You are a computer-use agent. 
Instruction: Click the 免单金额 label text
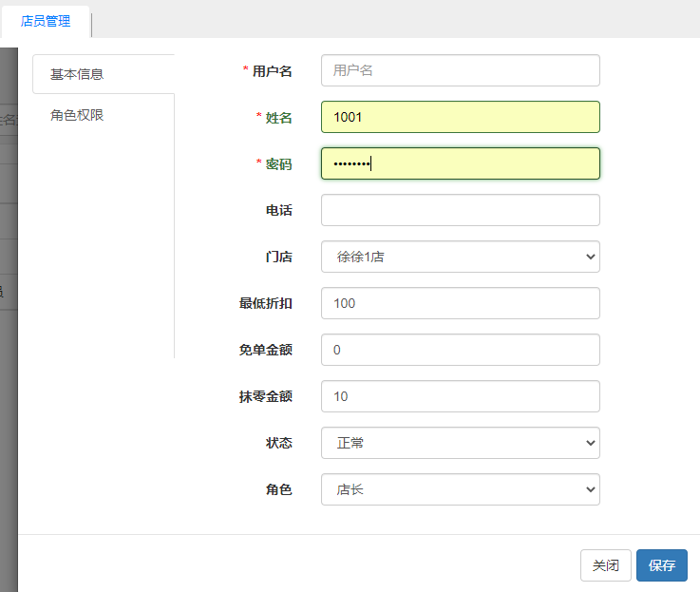[x=265, y=350]
